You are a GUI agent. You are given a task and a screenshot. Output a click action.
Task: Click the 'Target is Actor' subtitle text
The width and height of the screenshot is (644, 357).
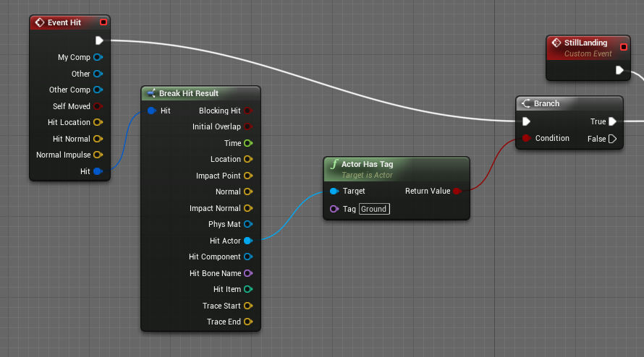point(367,175)
